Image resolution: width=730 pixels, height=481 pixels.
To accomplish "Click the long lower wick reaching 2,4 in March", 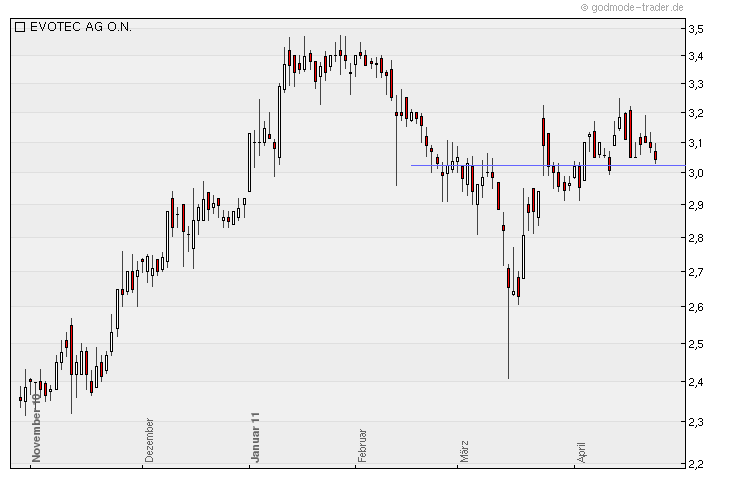I will (x=508, y=340).
